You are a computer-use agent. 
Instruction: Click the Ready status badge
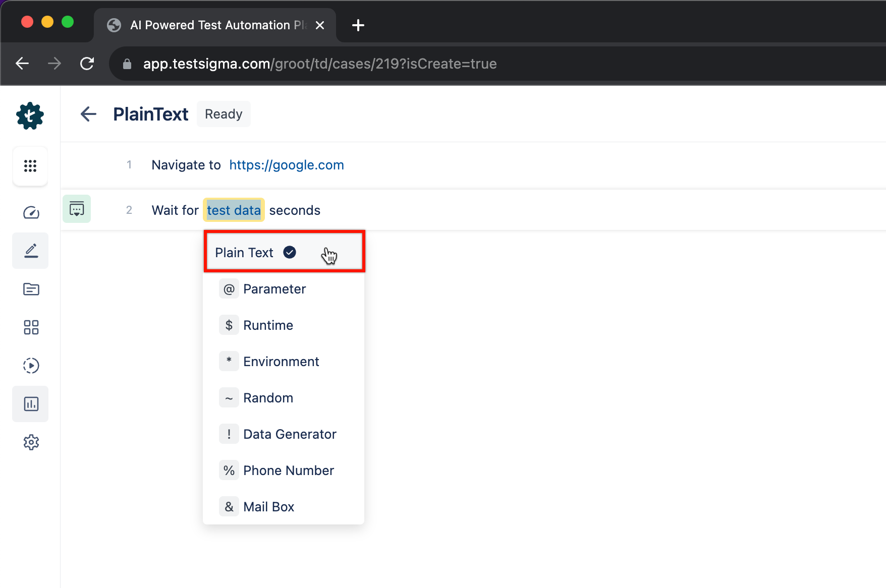point(224,114)
